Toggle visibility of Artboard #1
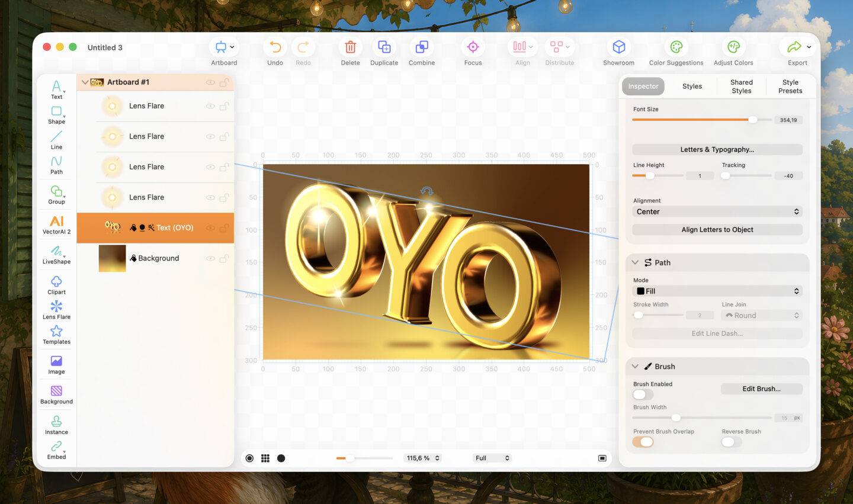The image size is (853, 504). [210, 82]
